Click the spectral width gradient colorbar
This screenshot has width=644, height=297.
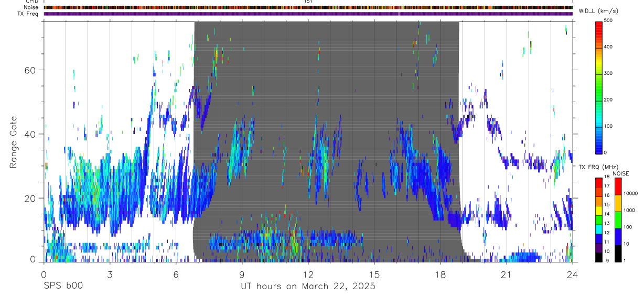click(599, 87)
